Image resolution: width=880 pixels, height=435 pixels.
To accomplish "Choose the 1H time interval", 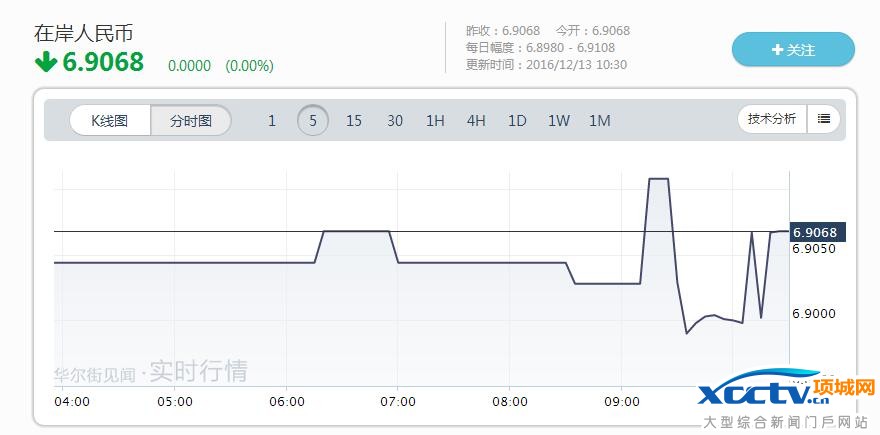I will pos(435,121).
